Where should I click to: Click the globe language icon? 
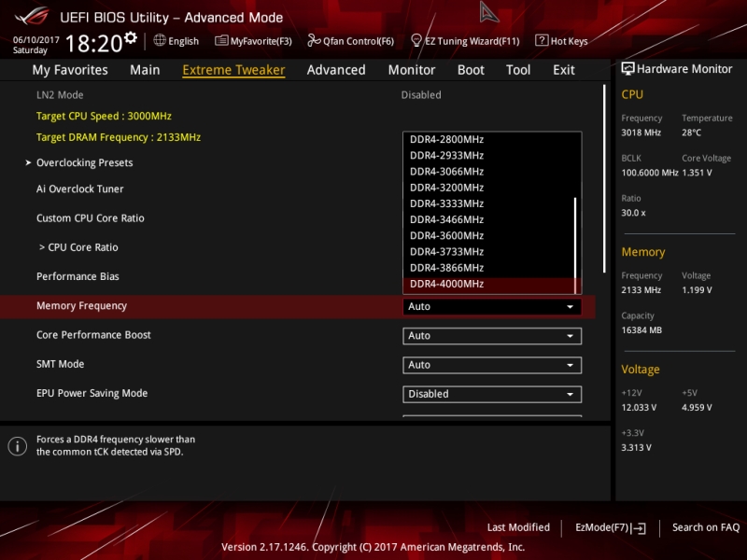click(x=160, y=40)
